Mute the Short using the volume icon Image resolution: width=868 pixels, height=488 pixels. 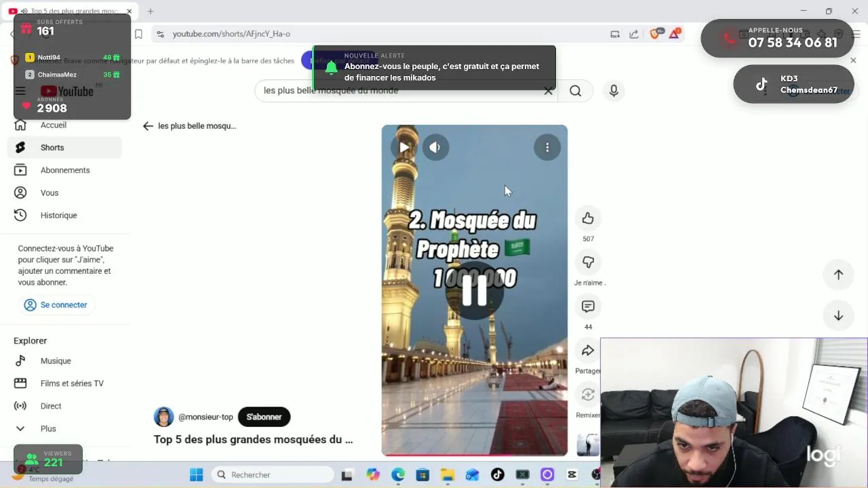coord(435,147)
